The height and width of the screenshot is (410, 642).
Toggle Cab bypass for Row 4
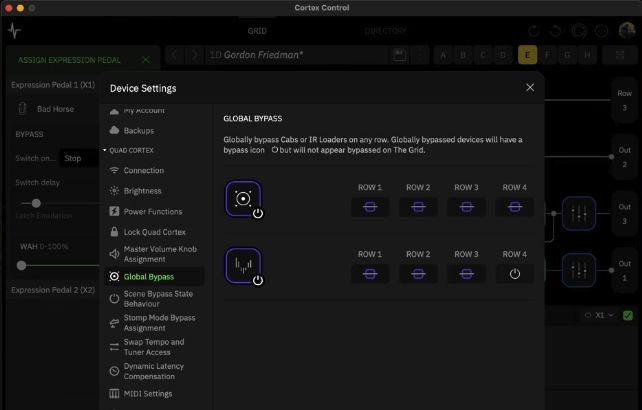tap(515, 207)
